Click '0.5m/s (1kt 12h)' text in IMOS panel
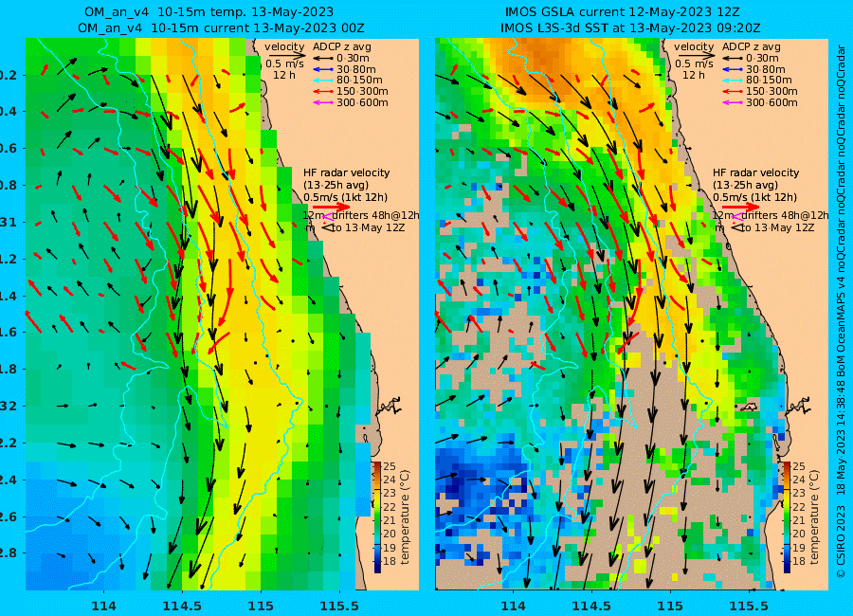 pos(755,197)
